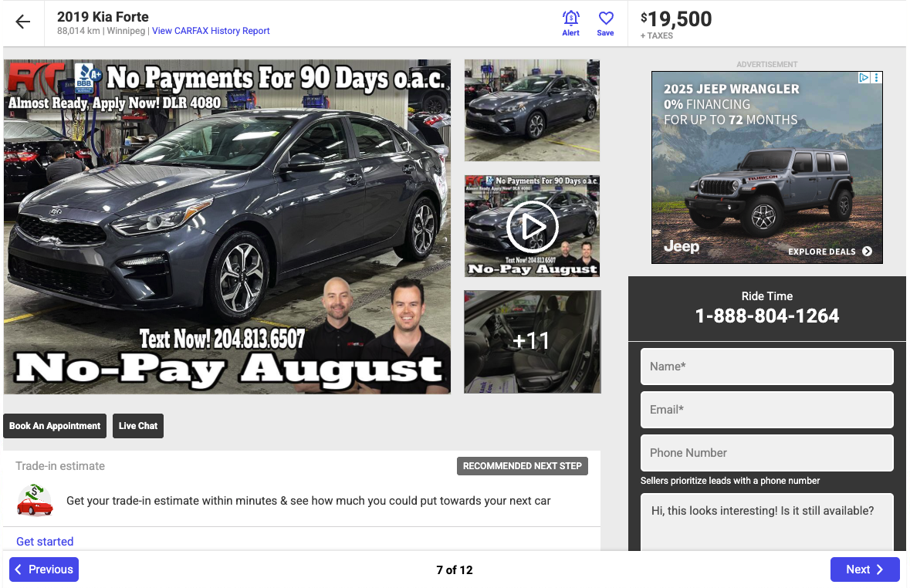The height and width of the screenshot is (588, 910).
Task: Click the 2019 Kia Forte title
Action: (x=103, y=17)
